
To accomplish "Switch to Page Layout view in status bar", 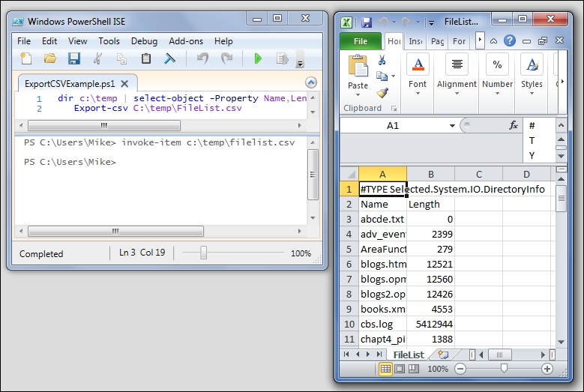I will click(x=400, y=369).
